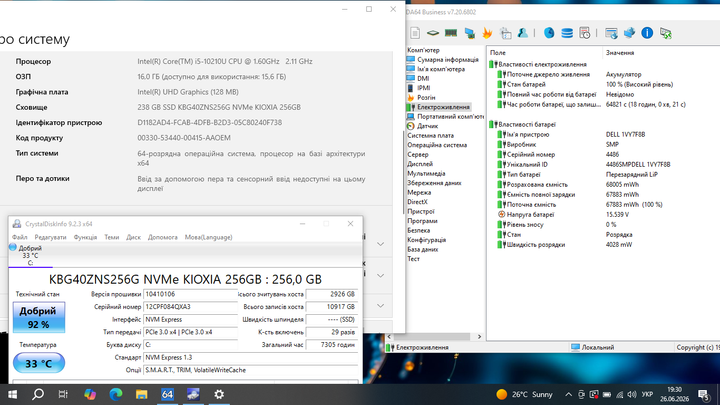Expand Дисплей node in AIDA64 tree
This screenshot has width=720, height=405.
[420, 164]
